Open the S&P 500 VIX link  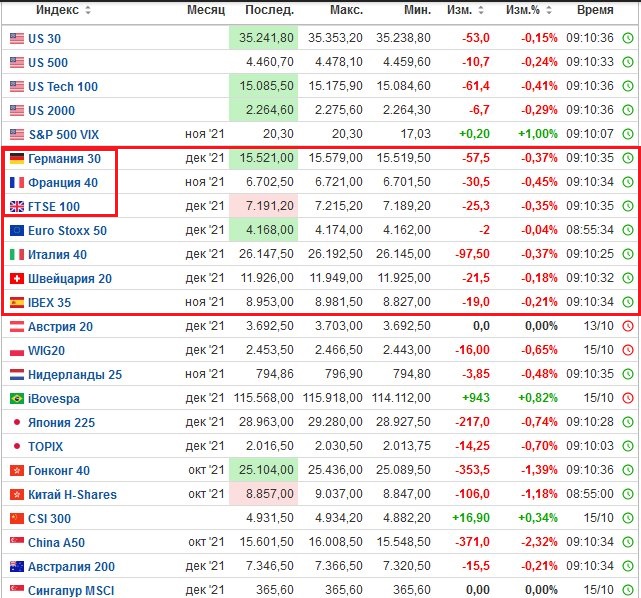[63, 134]
